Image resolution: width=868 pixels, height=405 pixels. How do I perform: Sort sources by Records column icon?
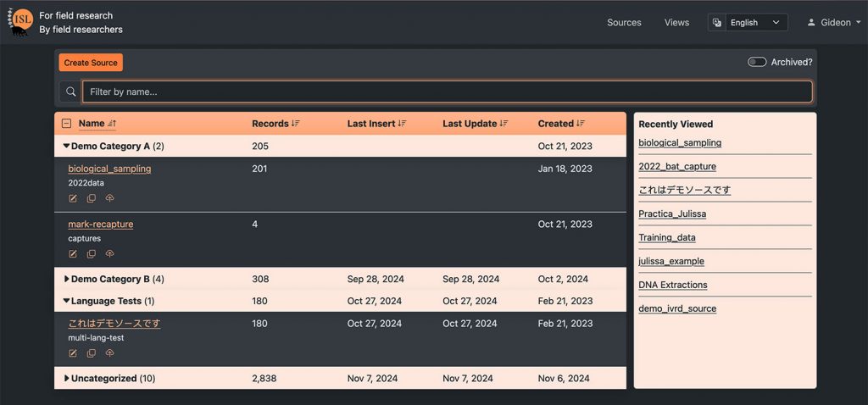[x=296, y=124]
